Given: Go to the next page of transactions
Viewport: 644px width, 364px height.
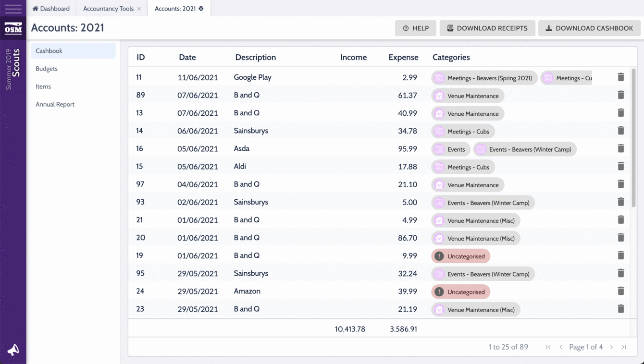Looking at the screenshot, I should point(611,347).
